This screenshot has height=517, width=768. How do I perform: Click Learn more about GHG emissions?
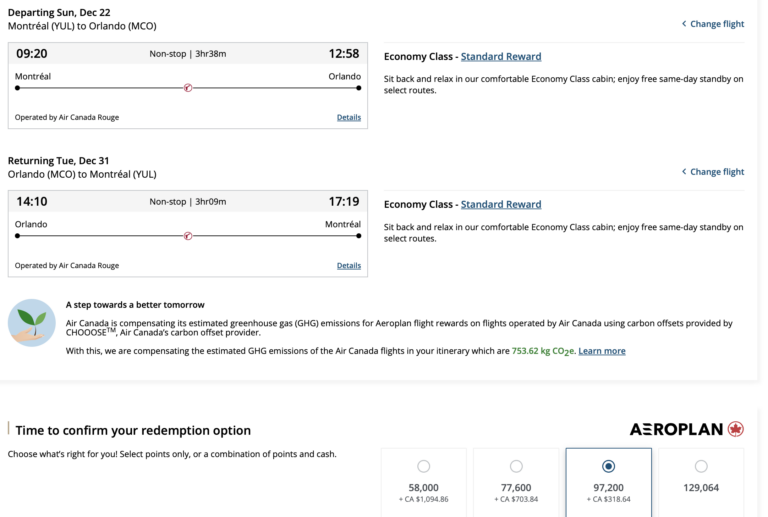pyautogui.click(x=601, y=351)
